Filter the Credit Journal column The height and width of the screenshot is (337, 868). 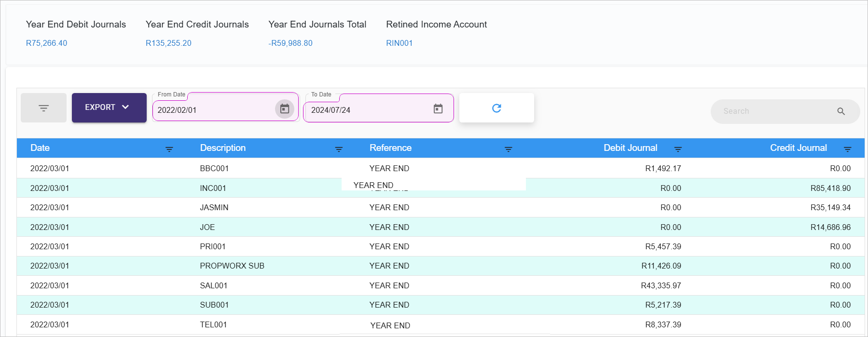tap(848, 149)
